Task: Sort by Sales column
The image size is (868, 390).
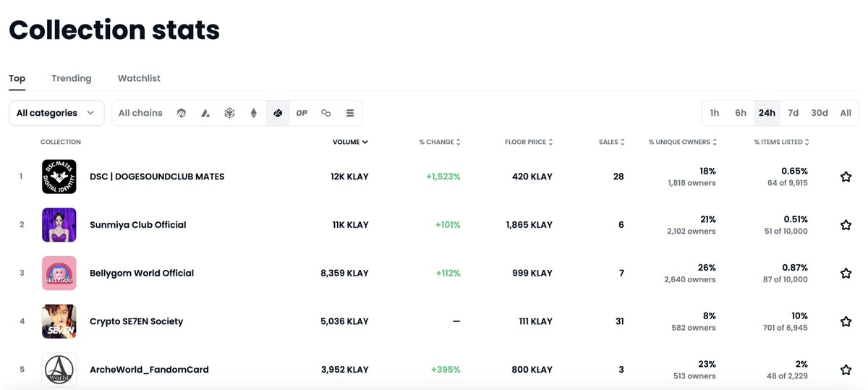Action: [612, 142]
